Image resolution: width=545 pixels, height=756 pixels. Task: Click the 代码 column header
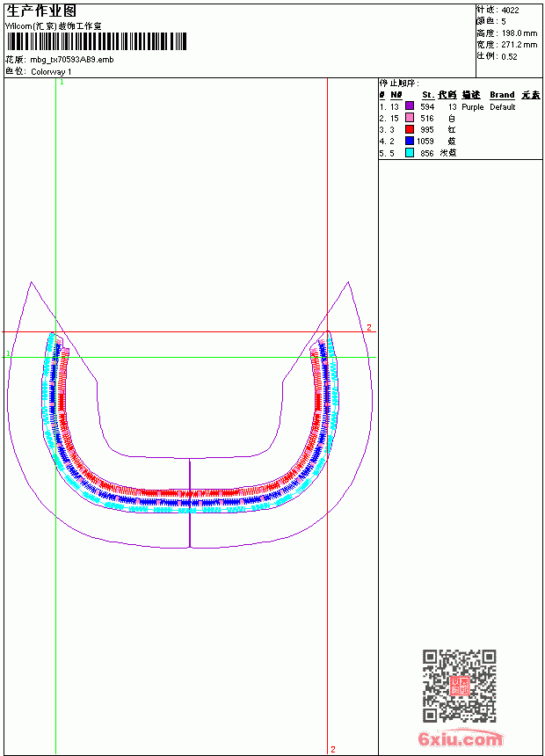(x=447, y=95)
